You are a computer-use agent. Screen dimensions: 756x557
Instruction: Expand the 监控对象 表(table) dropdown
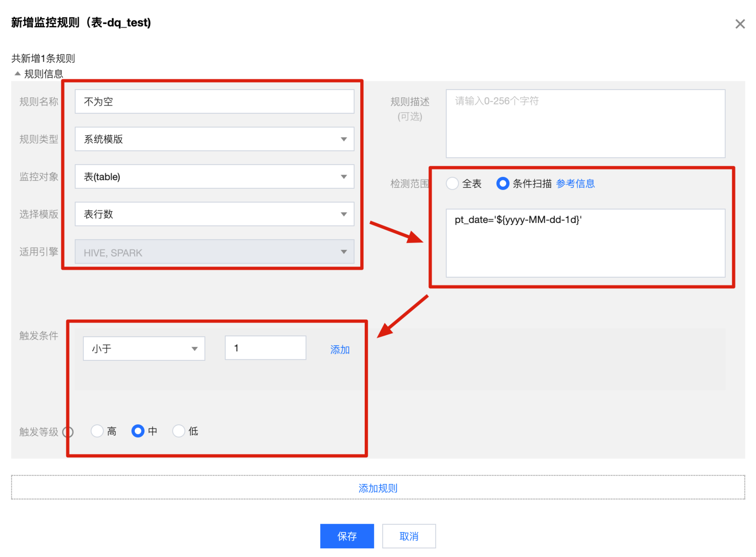point(214,176)
